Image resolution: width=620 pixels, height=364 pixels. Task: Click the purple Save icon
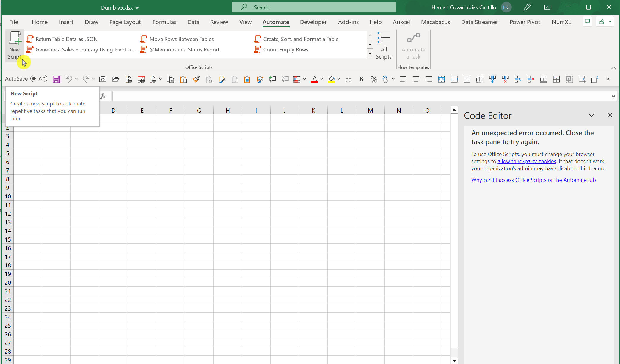[56, 79]
